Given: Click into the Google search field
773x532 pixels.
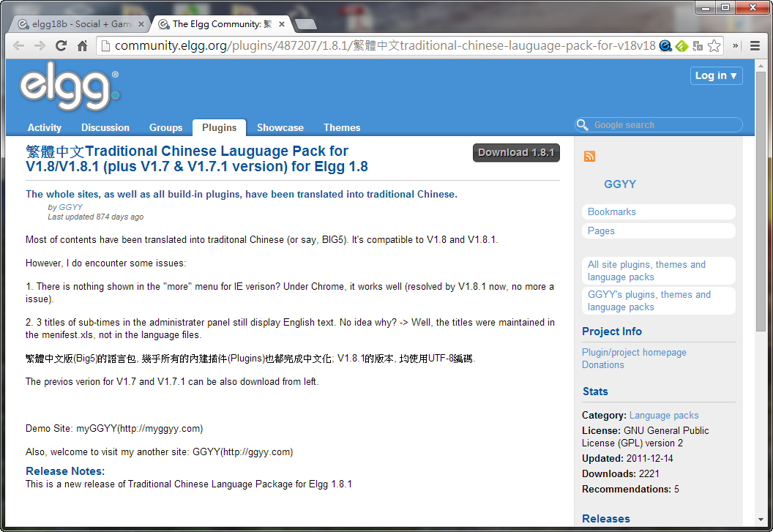Looking at the screenshot, I should click(662, 125).
